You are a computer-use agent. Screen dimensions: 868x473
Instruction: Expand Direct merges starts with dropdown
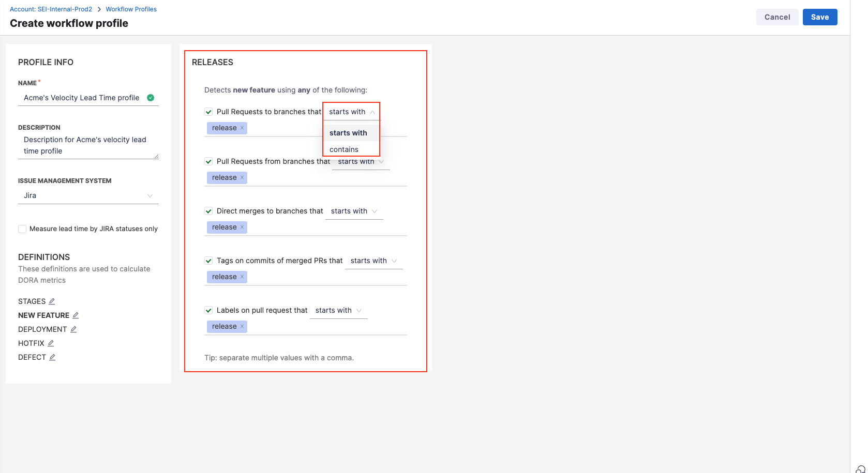tap(354, 211)
